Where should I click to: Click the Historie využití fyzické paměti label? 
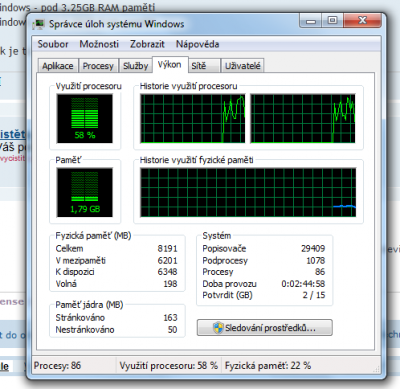[x=197, y=160]
